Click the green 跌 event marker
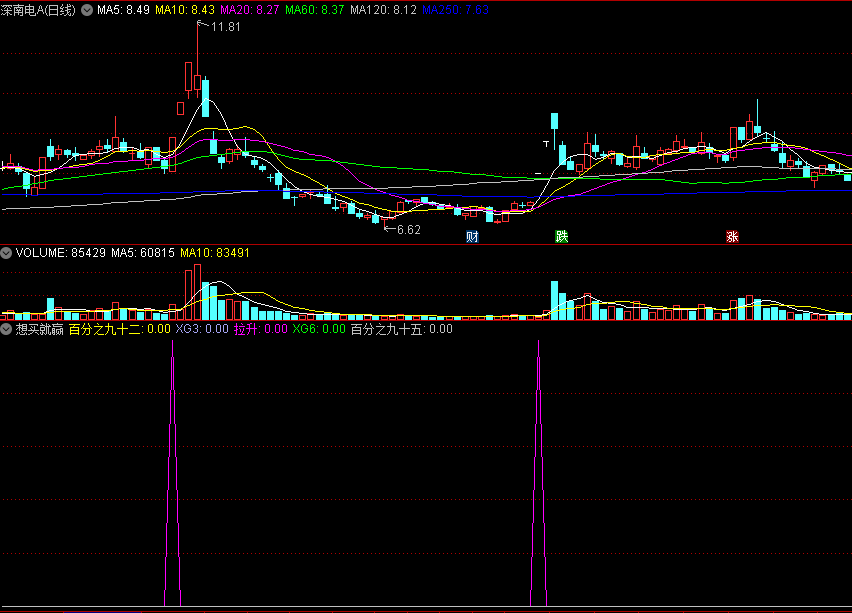Viewport: 852px width, 613px height. pyautogui.click(x=562, y=236)
